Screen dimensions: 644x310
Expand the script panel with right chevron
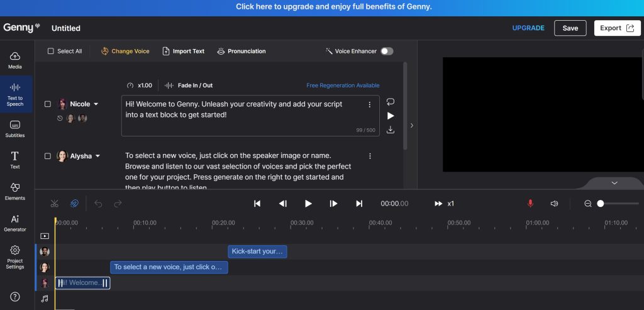411,126
